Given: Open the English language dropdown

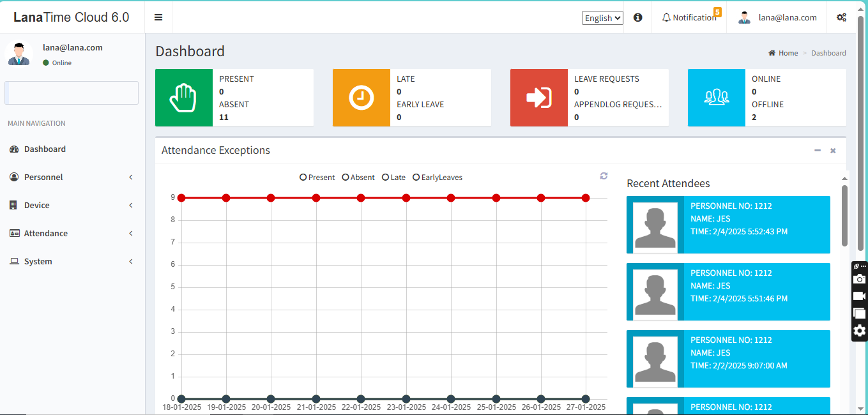Looking at the screenshot, I should [602, 18].
